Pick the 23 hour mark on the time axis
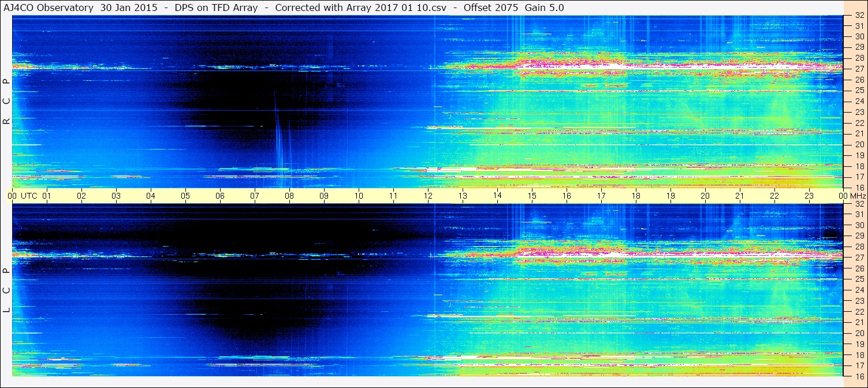The width and height of the screenshot is (868, 388). [809, 196]
